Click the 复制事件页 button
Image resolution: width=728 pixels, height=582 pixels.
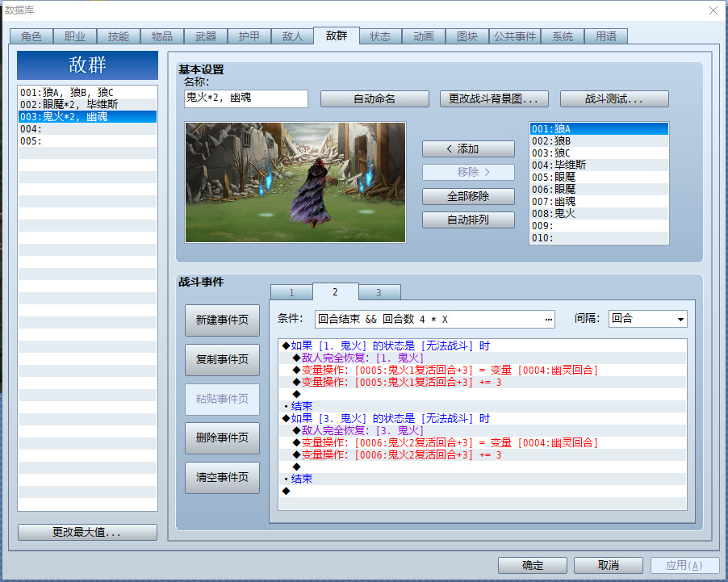(222, 359)
